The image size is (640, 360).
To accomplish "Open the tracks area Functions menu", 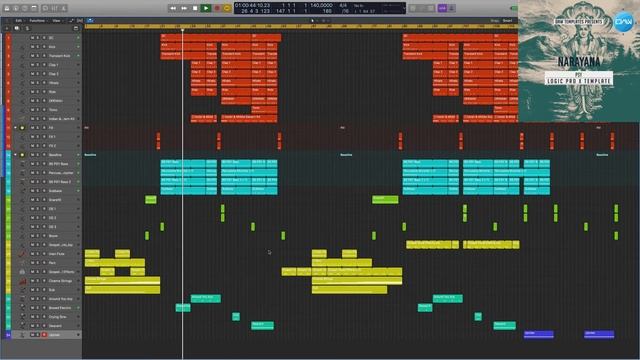I will [37, 20].
